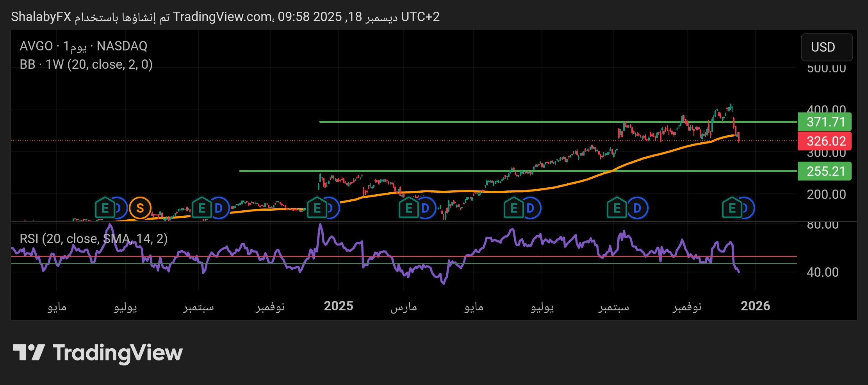The image size is (868, 385).
Task: Open the earnings E marker near September 2025
Action: point(617,208)
